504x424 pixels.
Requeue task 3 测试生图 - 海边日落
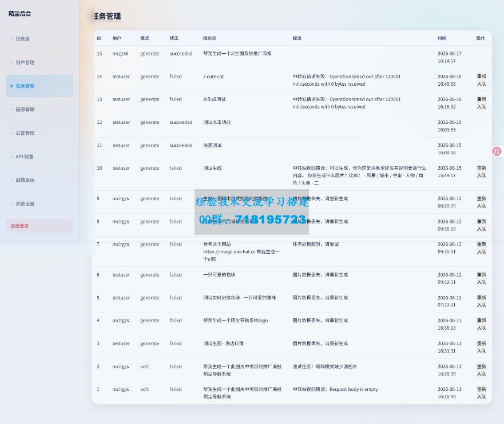(x=481, y=347)
